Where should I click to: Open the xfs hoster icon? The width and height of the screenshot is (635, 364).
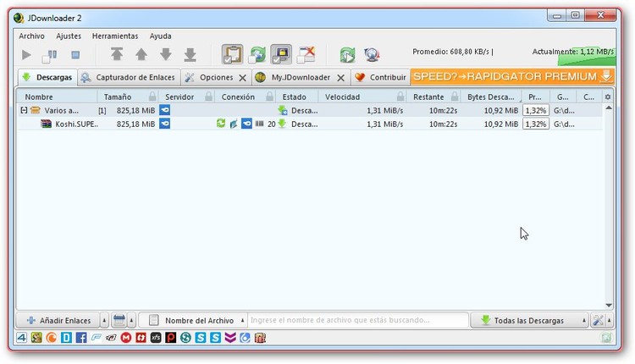click(156, 337)
